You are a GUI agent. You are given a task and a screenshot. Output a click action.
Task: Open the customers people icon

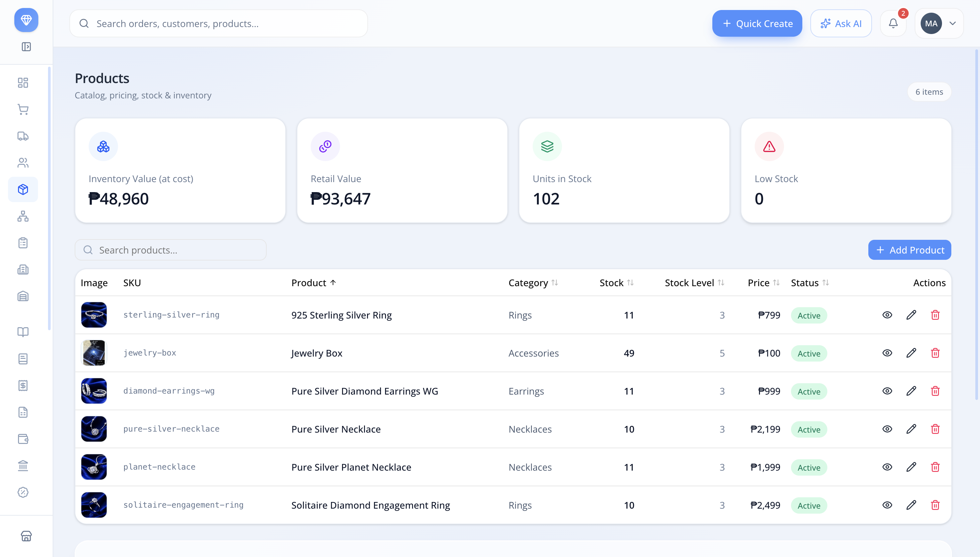[23, 162]
